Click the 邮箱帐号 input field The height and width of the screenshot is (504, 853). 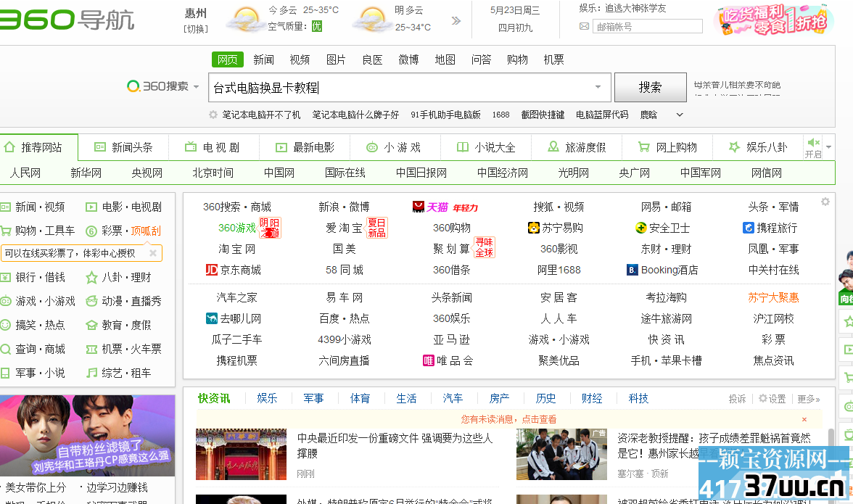point(647,26)
